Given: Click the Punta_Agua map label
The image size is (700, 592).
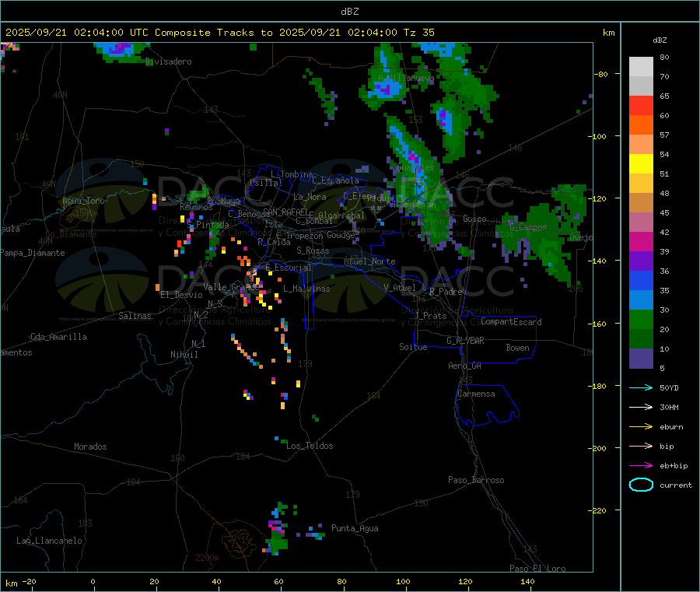Looking at the screenshot, I should pyautogui.click(x=355, y=528).
